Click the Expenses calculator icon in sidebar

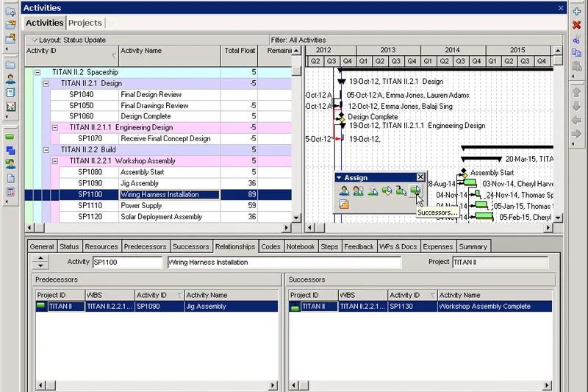pos(10,192)
